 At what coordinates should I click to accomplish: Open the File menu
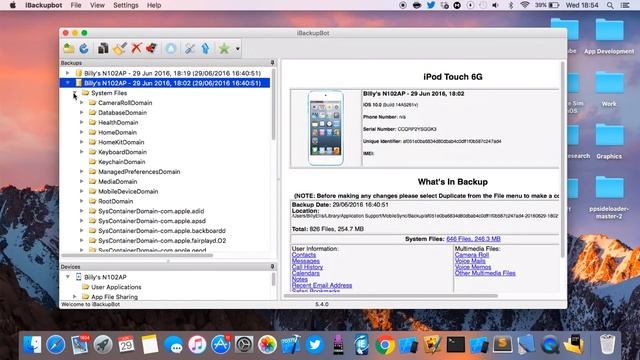pyautogui.click(x=76, y=5)
